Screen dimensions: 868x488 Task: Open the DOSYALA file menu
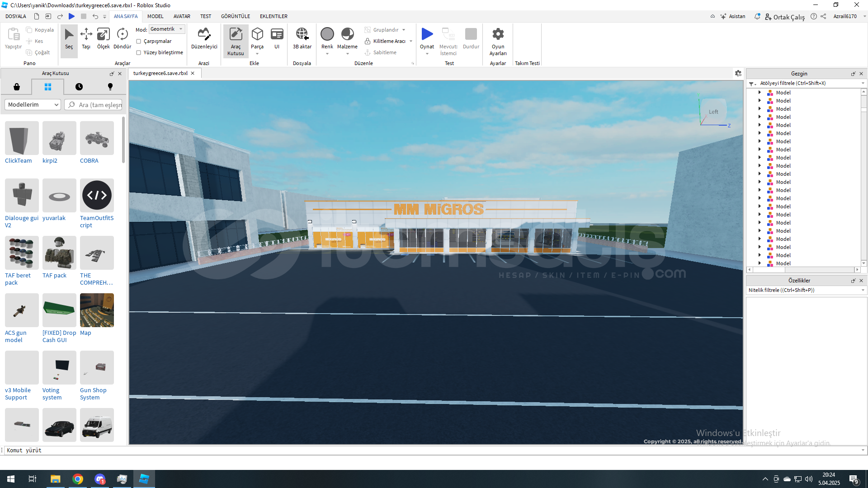click(x=16, y=16)
